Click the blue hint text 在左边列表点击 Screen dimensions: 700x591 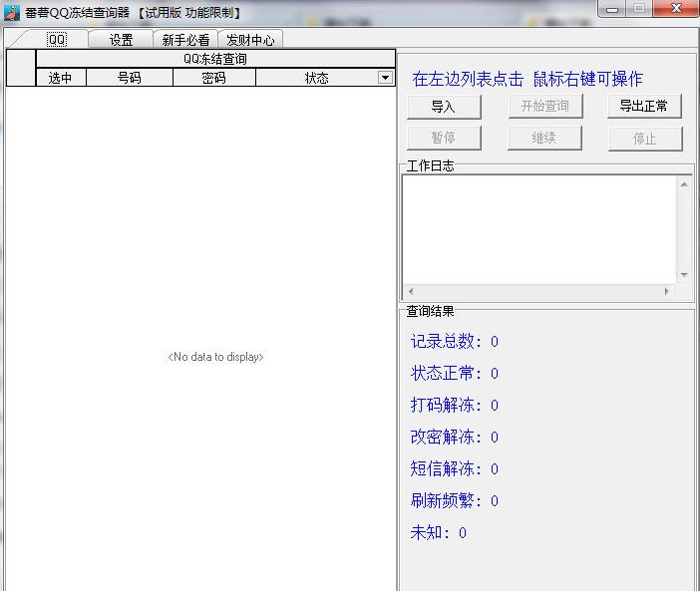[468, 79]
